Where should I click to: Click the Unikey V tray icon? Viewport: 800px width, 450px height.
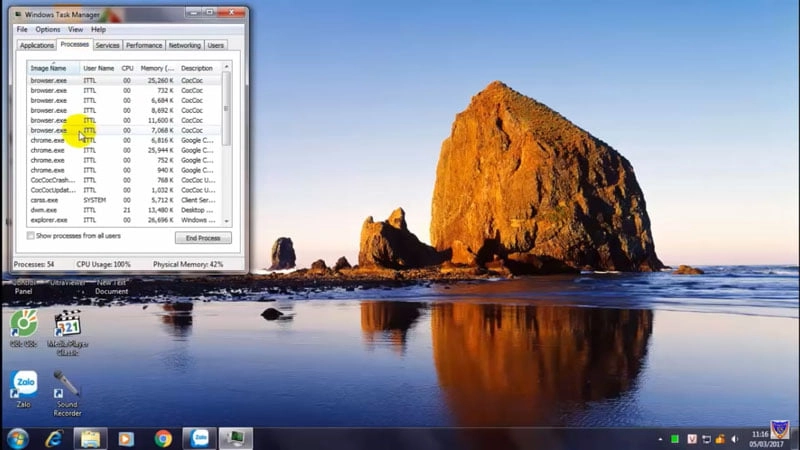coord(691,439)
